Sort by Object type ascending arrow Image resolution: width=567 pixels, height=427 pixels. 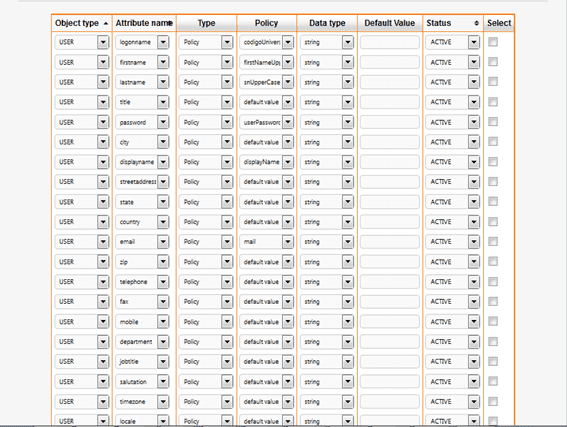(106, 23)
